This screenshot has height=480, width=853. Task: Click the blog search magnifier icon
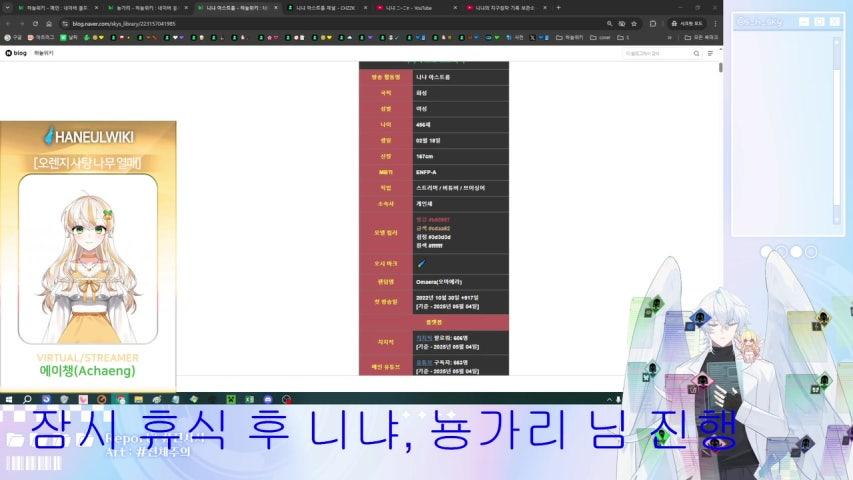[x=696, y=53]
